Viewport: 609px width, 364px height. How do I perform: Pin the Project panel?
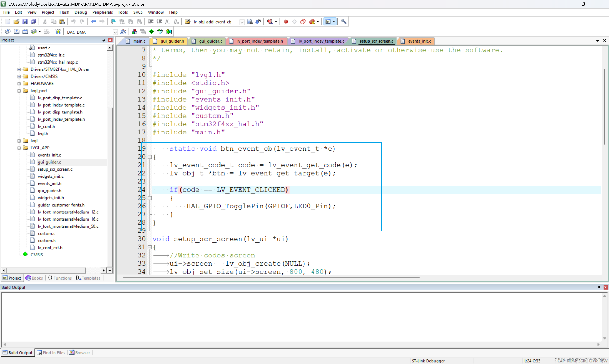103,40
